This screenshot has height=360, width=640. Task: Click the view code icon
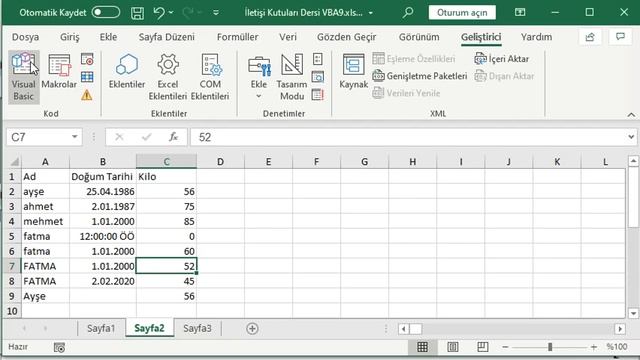point(318,77)
